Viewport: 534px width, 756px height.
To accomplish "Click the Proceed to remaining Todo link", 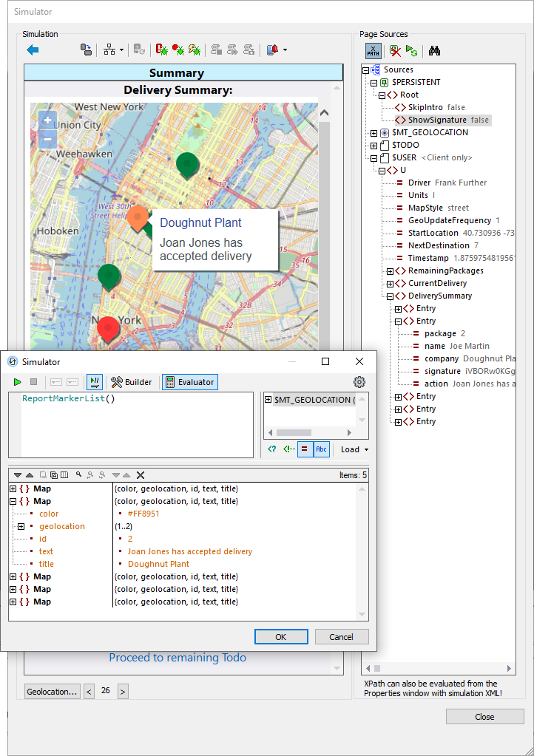I will click(178, 658).
